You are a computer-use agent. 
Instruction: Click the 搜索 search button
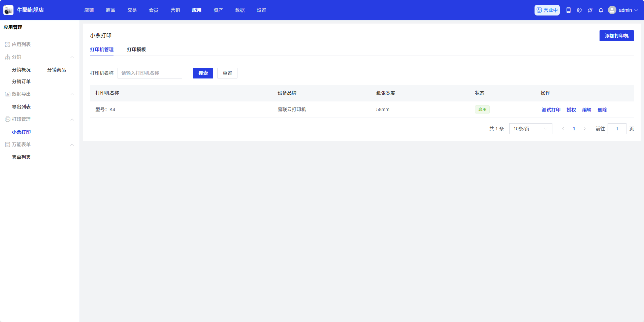(203, 73)
